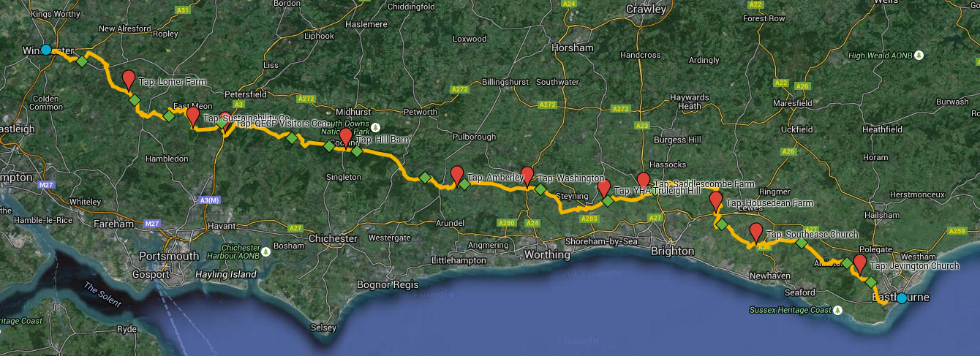Click the Tap: Washington red marker
Screen dimensions: 980x356
[527, 177]
